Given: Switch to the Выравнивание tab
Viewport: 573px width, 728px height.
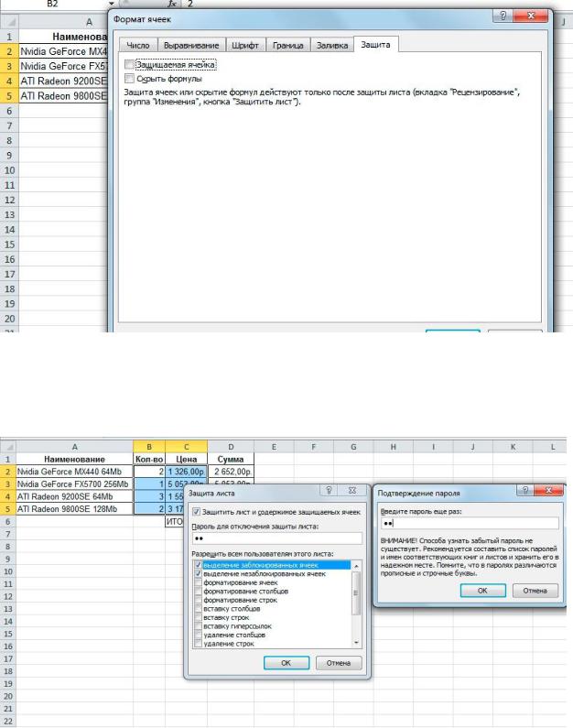Looking at the screenshot, I should (x=191, y=45).
